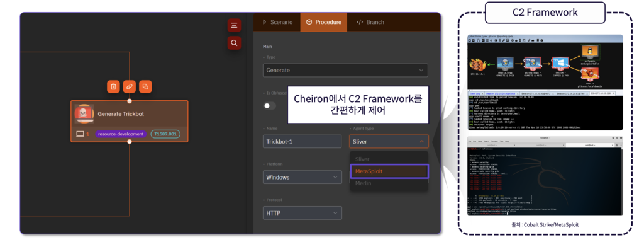Click the top connector dot on node
This screenshot has height=242, width=644.
pyautogui.click(x=130, y=101)
